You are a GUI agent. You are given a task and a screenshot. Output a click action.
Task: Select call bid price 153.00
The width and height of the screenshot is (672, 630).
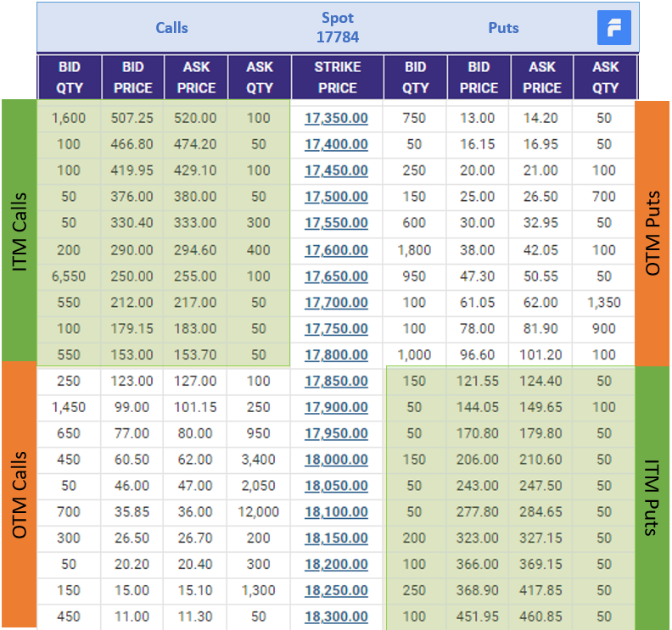pos(132,354)
